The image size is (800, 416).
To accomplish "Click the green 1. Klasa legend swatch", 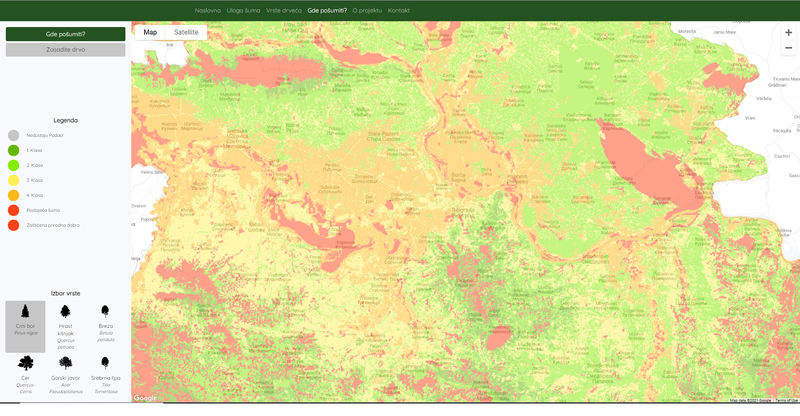I will (13, 150).
